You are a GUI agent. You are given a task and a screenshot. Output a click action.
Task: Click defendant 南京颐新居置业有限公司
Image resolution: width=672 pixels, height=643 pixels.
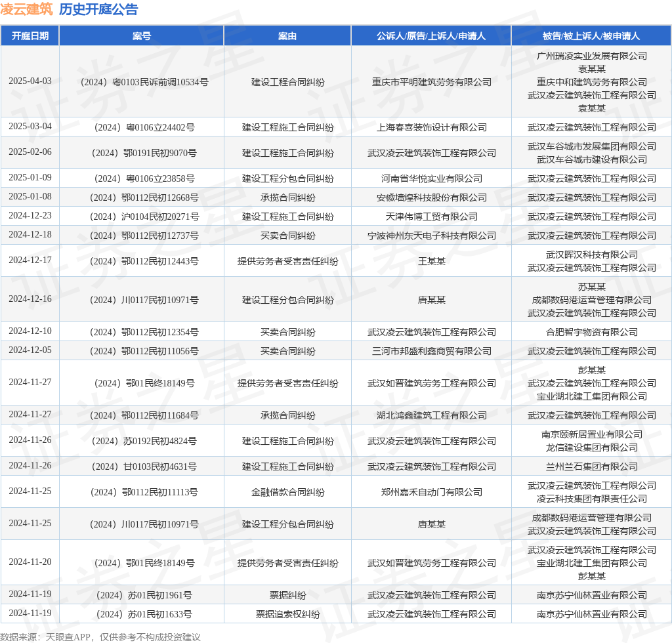[x=592, y=434]
